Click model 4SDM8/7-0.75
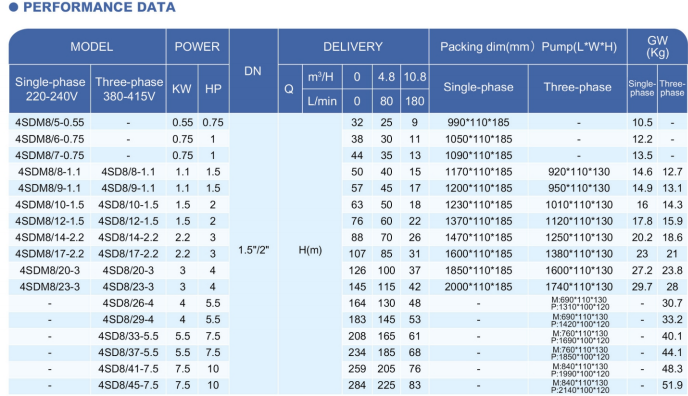This screenshot has height=396, width=688. [x=50, y=155]
